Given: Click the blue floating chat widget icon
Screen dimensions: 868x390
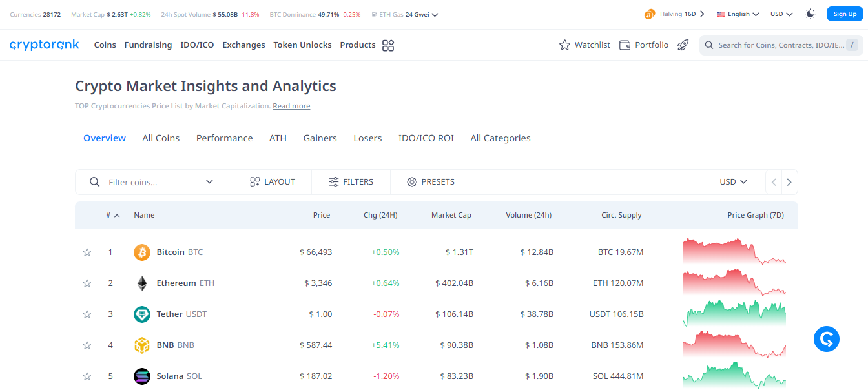Looking at the screenshot, I should coord(827,338).
